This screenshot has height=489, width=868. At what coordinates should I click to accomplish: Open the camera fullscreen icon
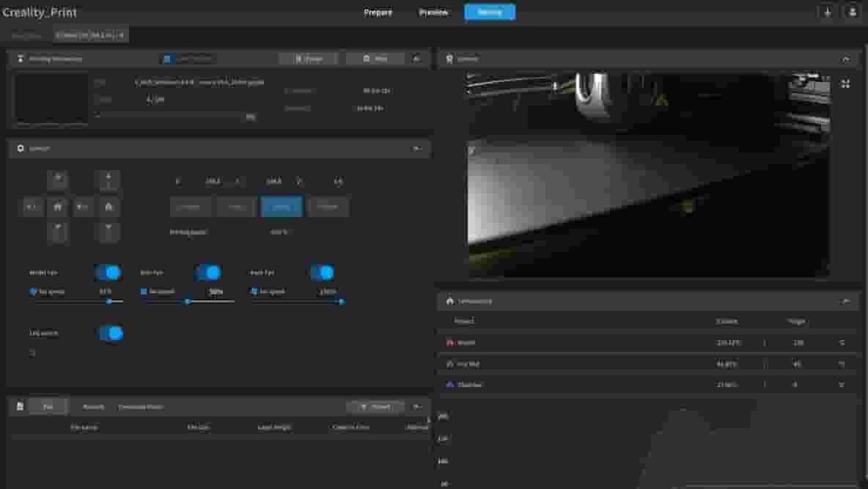pyautogui.click(x=845, y=84)
